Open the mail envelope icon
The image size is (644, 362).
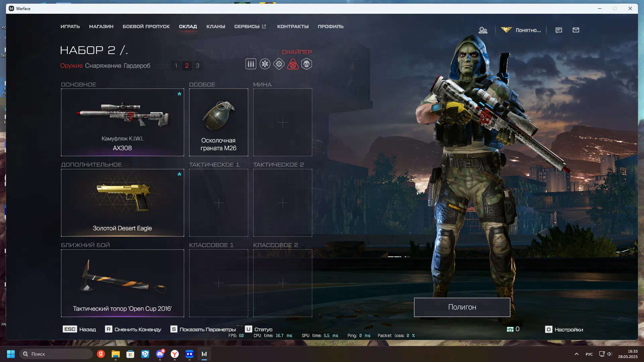click(576, 30)
